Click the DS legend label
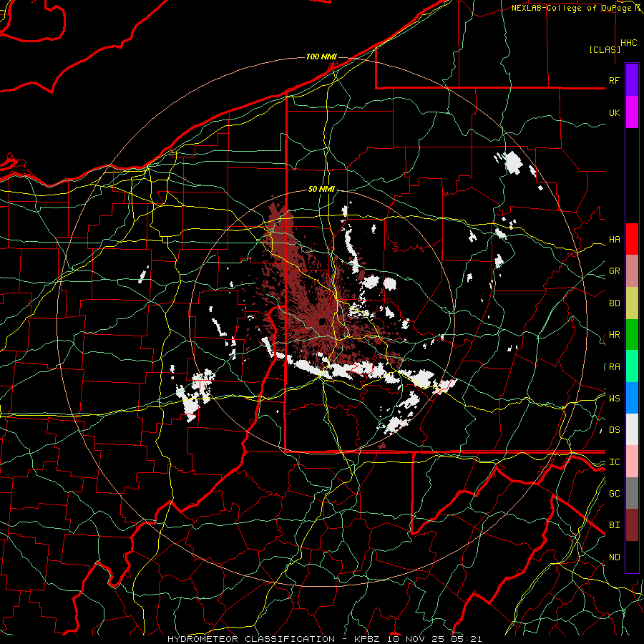The width and height of the screenshot is (644, 644). 614,429
